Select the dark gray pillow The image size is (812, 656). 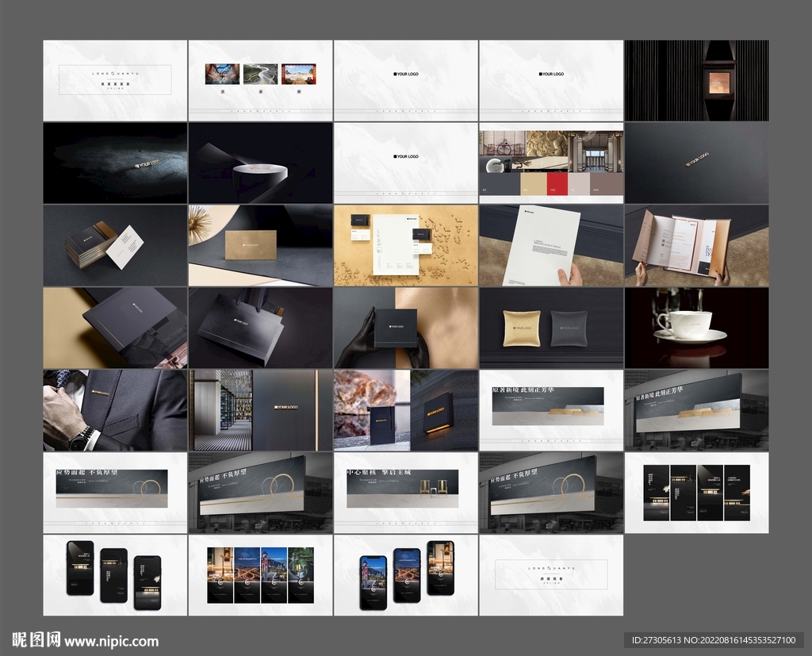coord(569,328)
